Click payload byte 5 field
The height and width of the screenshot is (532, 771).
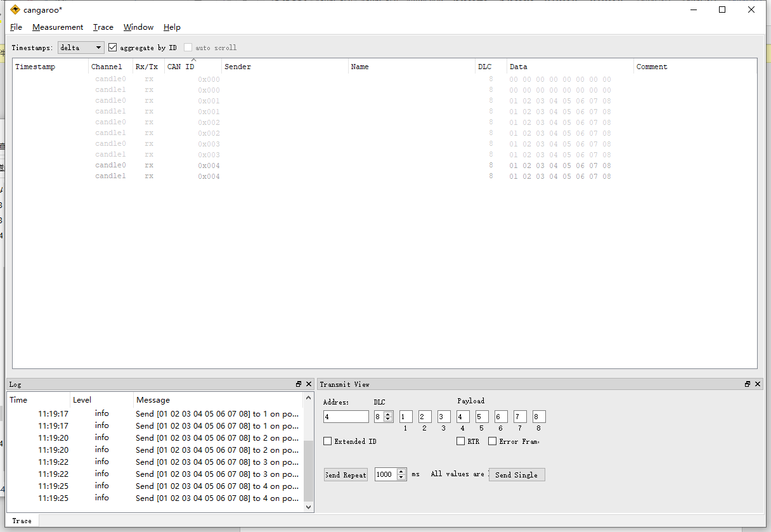[x=482, y=417]
